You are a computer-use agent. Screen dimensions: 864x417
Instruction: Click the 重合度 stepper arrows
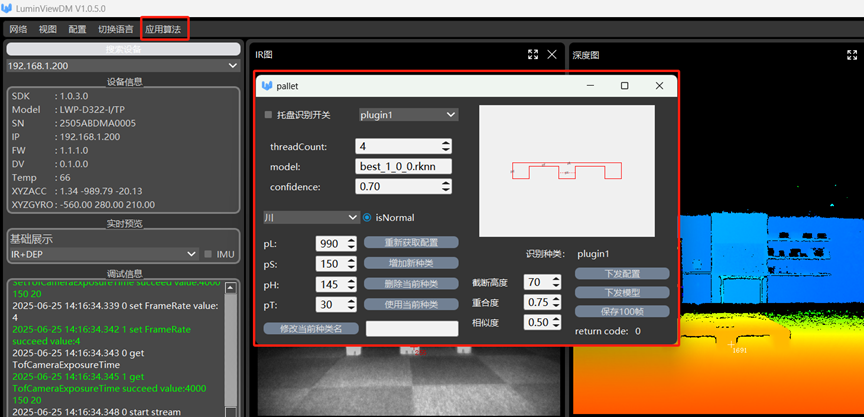(x=556, y=302)
